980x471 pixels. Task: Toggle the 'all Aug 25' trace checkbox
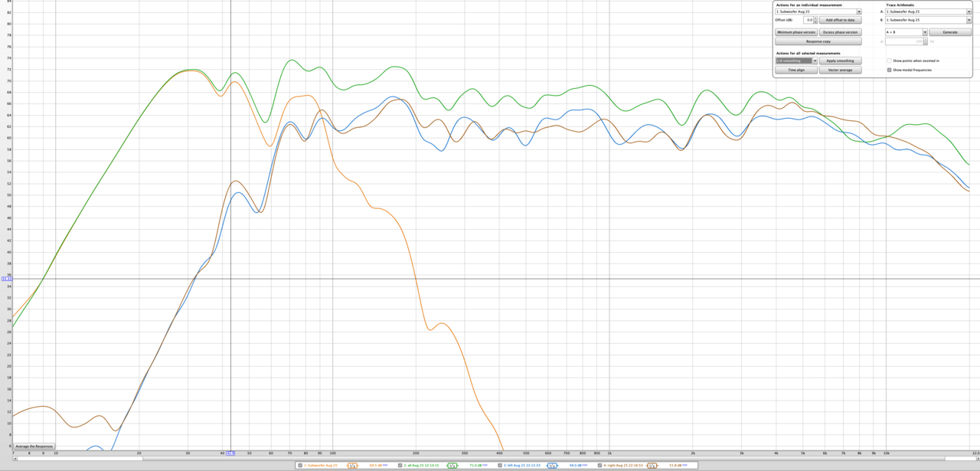[400, 465]
